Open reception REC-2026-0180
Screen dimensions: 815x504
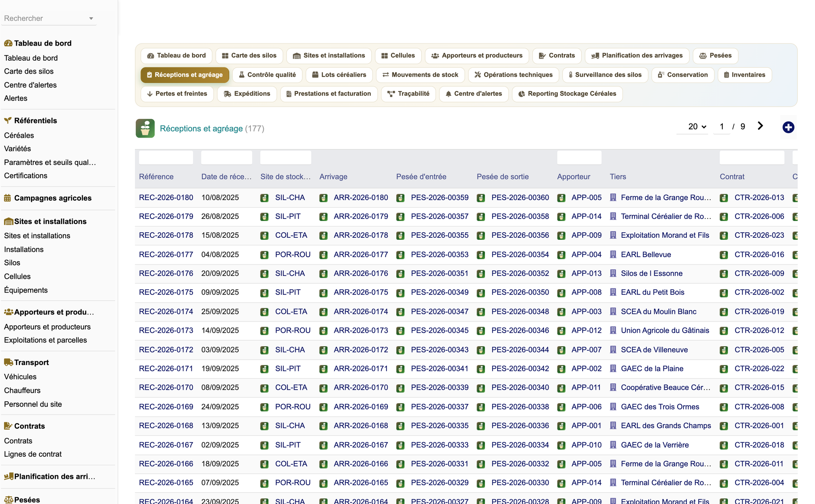[x=166, y=198]
